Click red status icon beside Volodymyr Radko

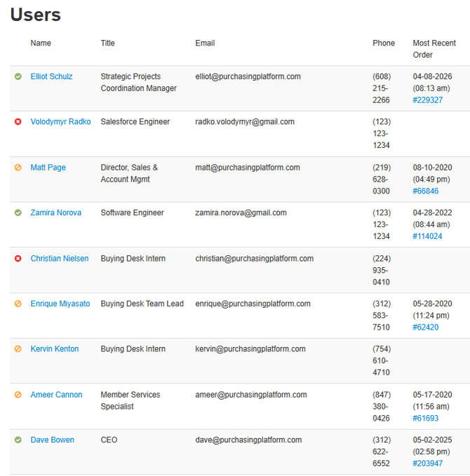click(x=18, y=122)
